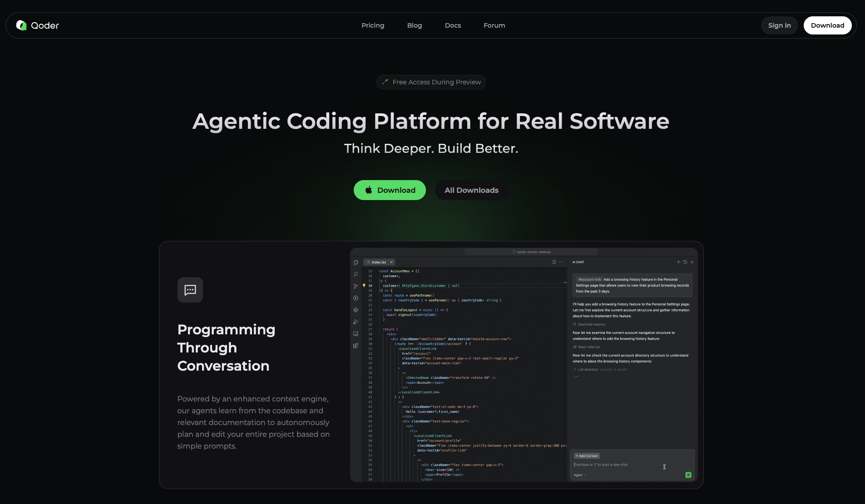The image size is (865, 504).
Task: Open chat history in the AI Chat panel
Action: pyautogui.click(x=685, y=262)
